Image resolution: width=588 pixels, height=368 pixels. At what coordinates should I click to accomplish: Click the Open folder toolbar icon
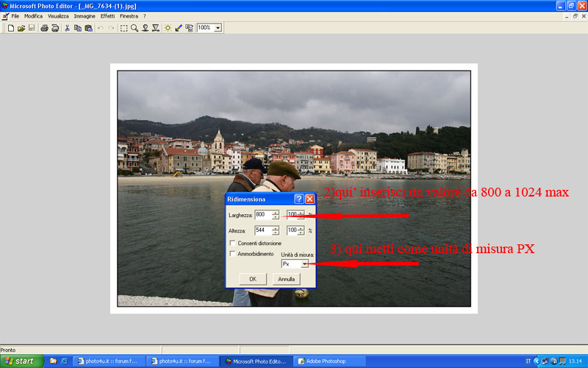point(21,28)
